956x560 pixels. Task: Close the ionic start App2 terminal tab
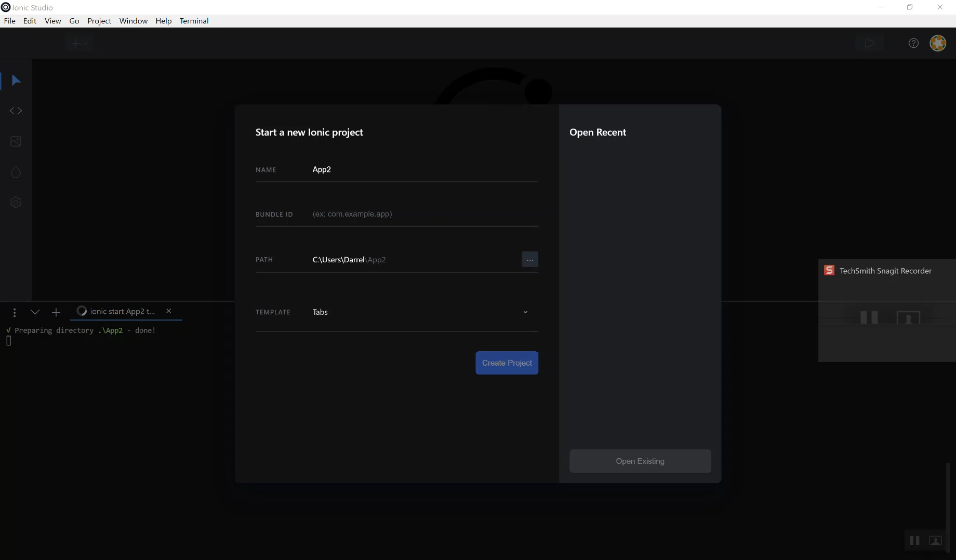coord(168,311)
